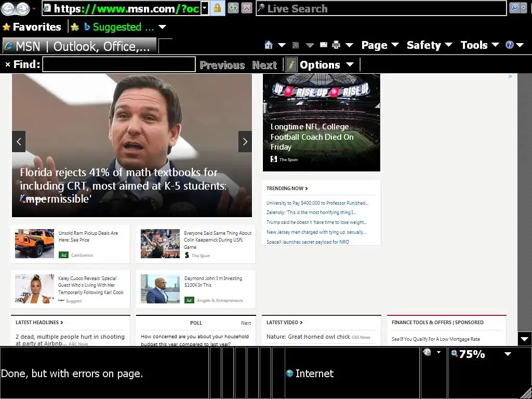Open address bar URL dropdown
The width and height of the screenshot is (532, 399).
point(205,8)
